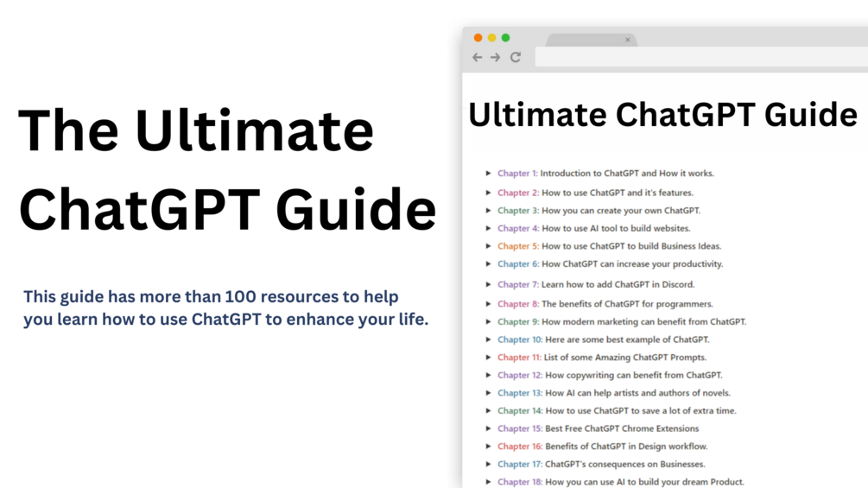Expand Chapter 5 toggle arrow
868x488 pixels.
[488, 245]
